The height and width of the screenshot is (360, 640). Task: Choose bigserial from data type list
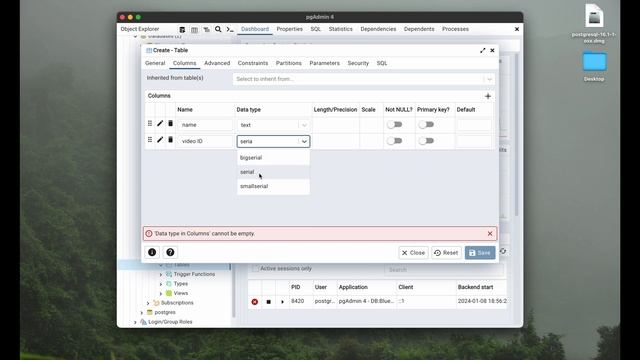click(273, 158)
